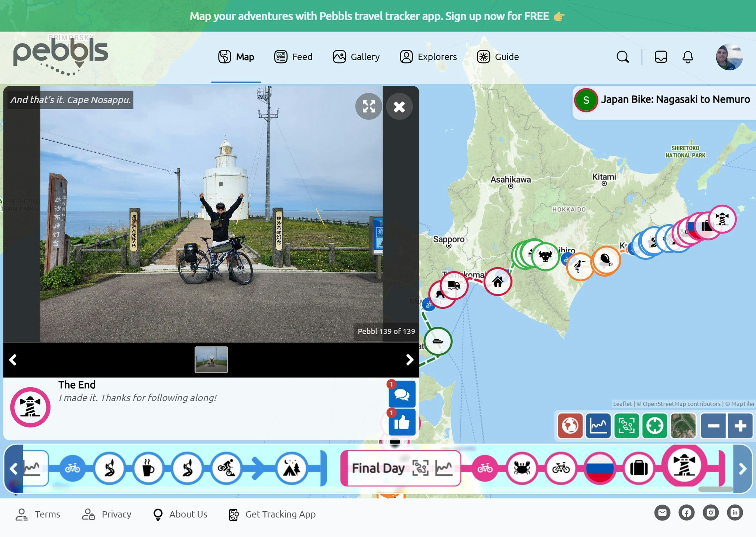
Task: Select the lighthouse timeline marker
Action: tap(684, 465)
